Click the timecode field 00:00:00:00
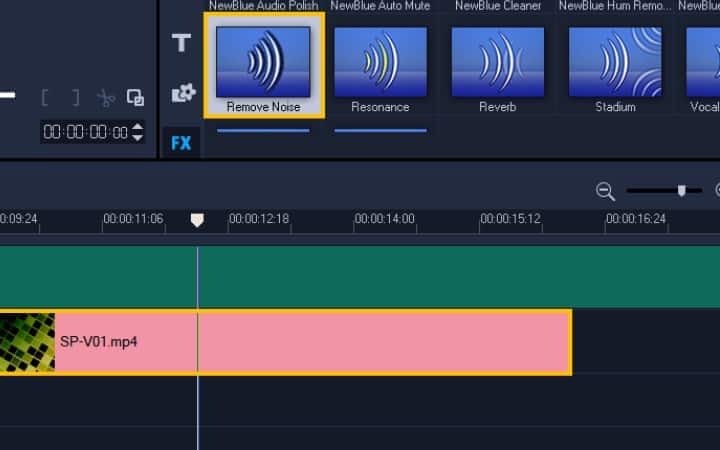Screen dimensions: 720x450 click(85, 132)
